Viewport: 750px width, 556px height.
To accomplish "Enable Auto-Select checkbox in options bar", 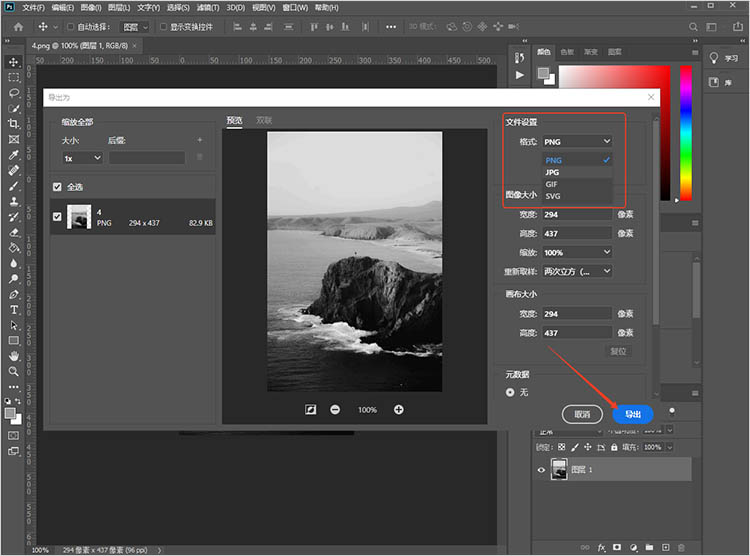I will click(x=70, y=27).
